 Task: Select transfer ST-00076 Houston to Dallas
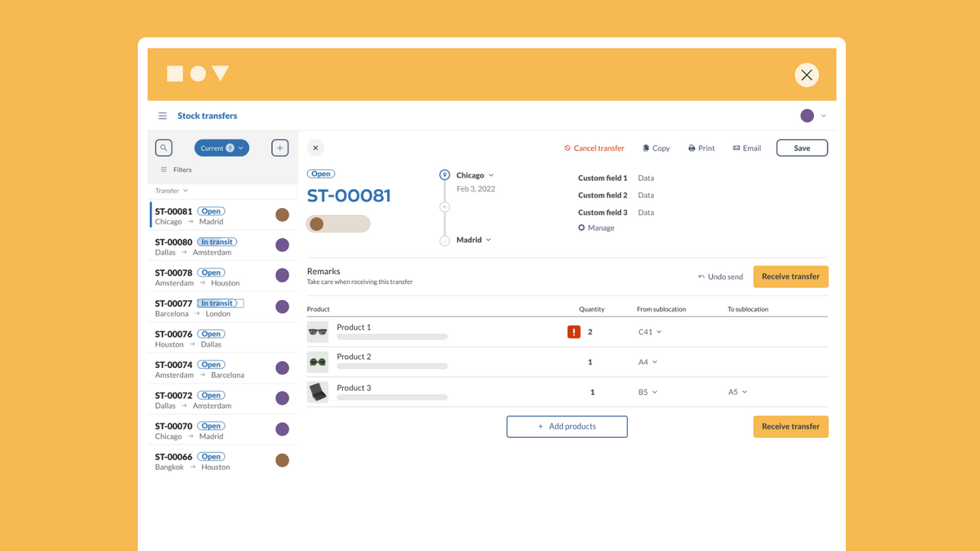[222, 337]
